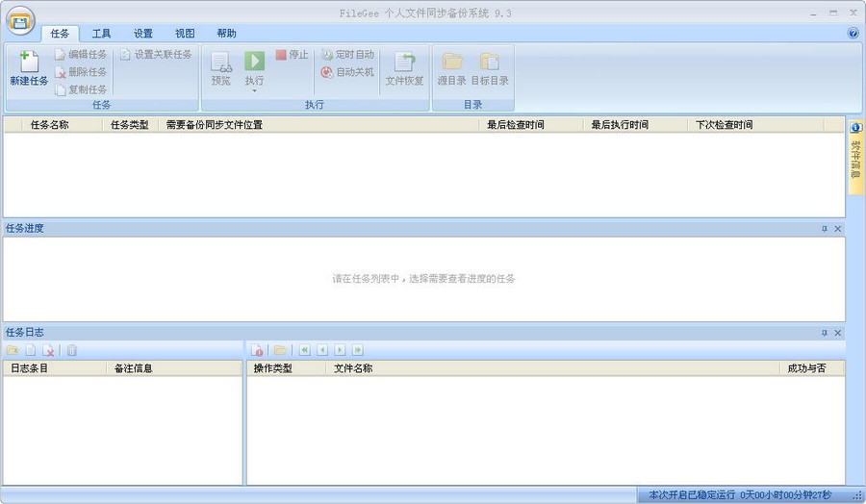The image size is (866, 504).
Task: Switch to the 视图 ribbon tab
Action: point(185,34)
